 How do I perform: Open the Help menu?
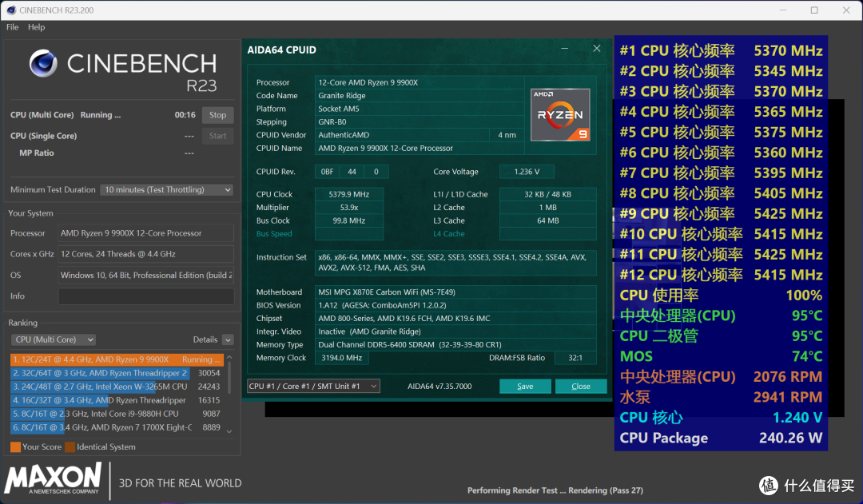click(x=36, y=27)
